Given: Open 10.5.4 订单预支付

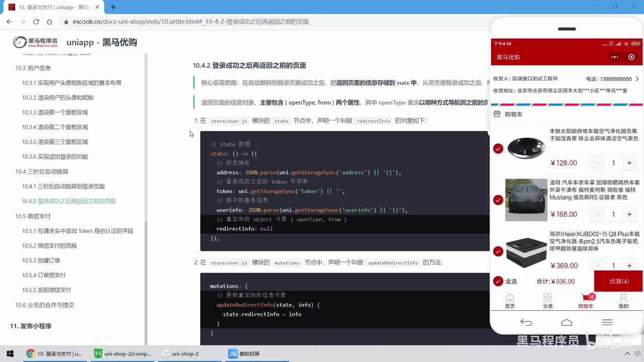Looking at the screenshot, I should tap(44, 275).
